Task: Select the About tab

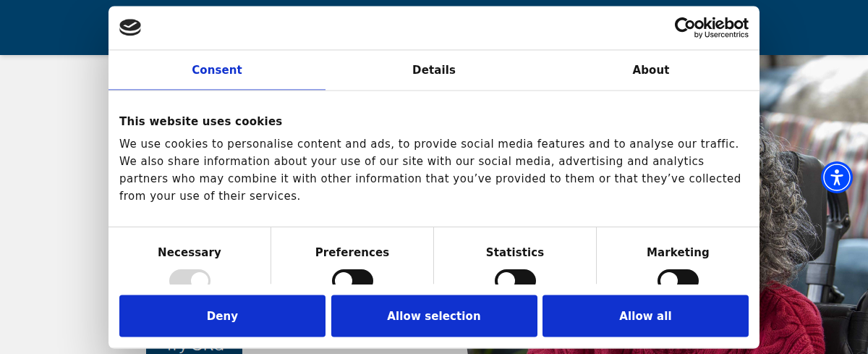Action: point(650,70)
